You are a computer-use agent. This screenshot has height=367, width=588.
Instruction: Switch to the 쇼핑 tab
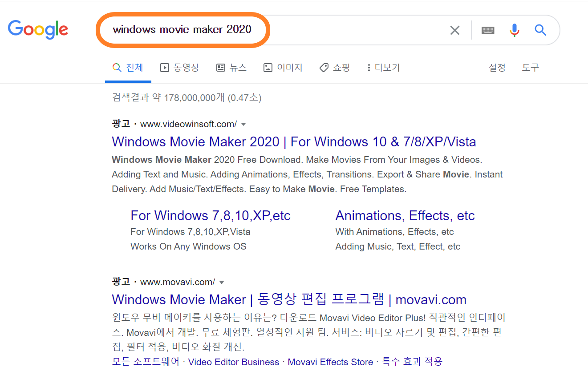[x=335, y=68]
